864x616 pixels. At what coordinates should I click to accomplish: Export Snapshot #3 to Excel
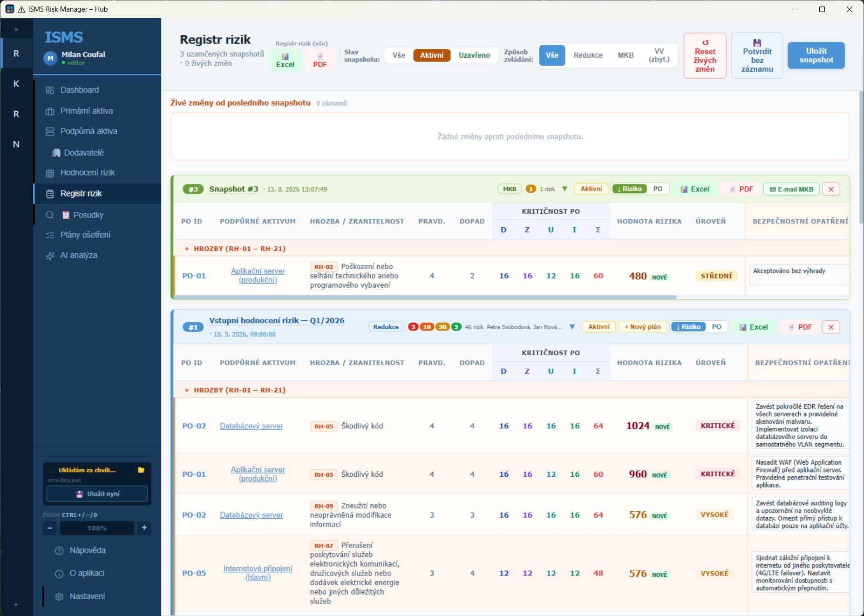[x=694, y=189]
